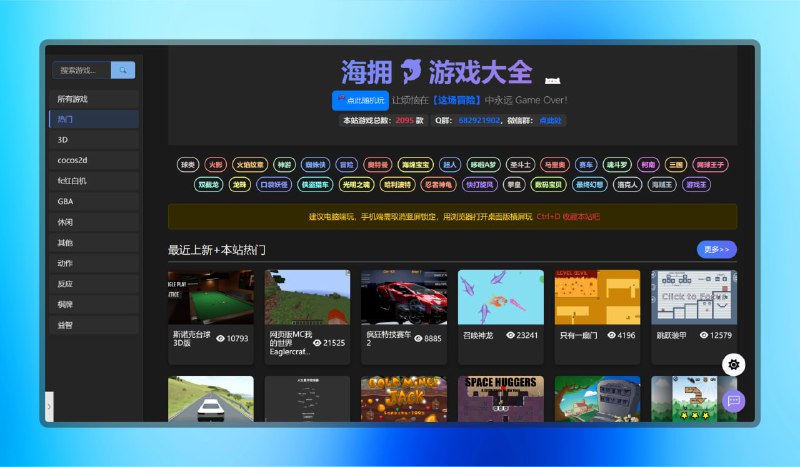Open the settings gear button
Viewport: 800px width, 467px height.
tap(734, 364)
